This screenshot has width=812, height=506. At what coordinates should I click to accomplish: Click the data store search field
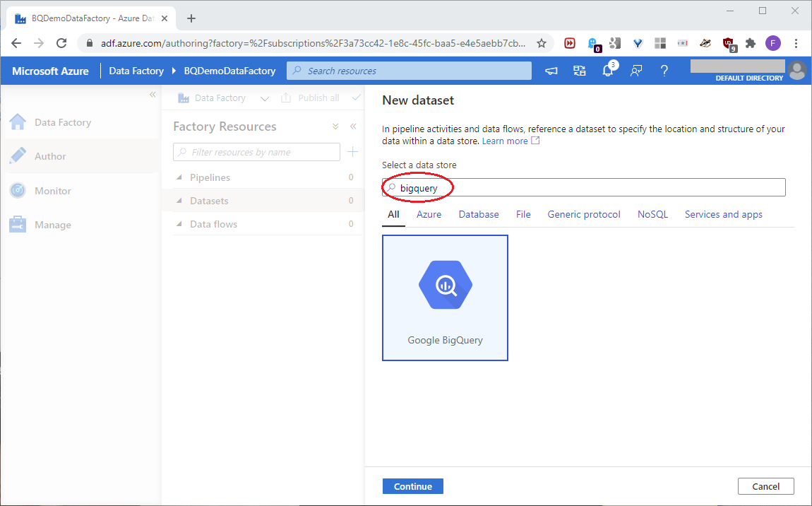(x=583, y=188)
